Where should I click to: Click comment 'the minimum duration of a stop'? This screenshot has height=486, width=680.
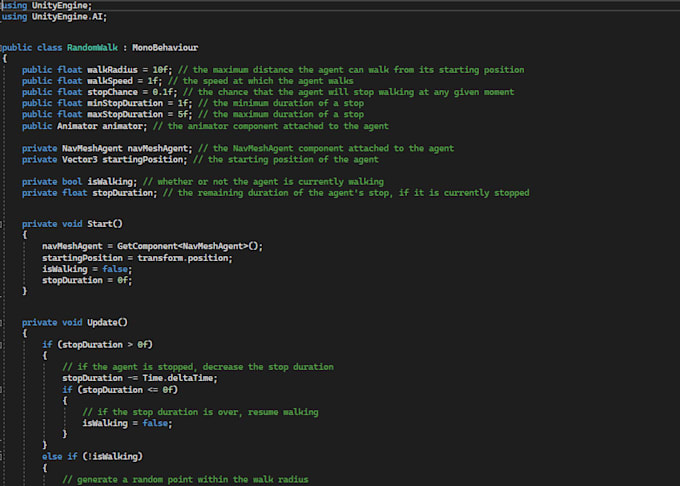click(288, 103)
